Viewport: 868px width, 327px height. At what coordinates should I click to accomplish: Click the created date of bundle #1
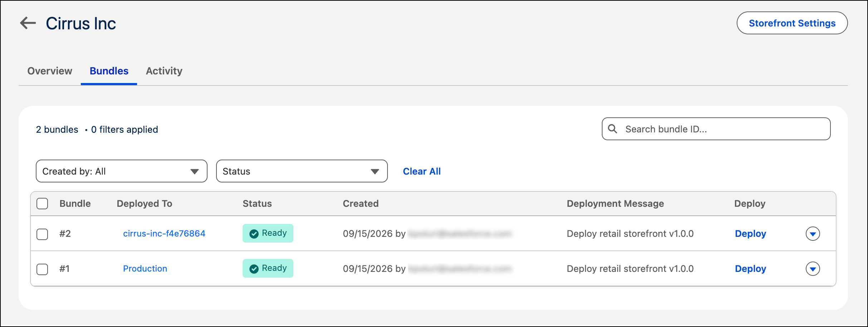click(x=368, y=269)
